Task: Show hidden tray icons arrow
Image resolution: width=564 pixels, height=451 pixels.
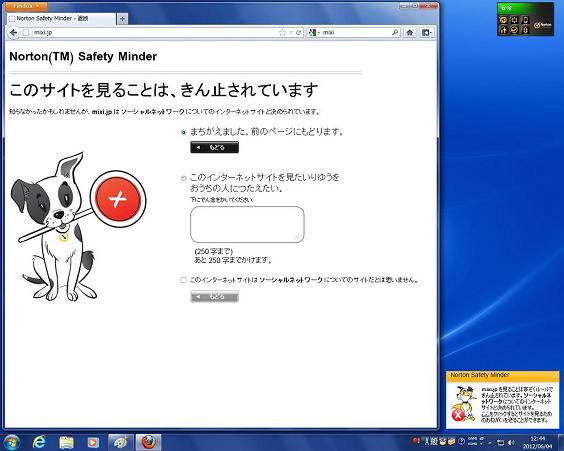Action: click(490, 442)
